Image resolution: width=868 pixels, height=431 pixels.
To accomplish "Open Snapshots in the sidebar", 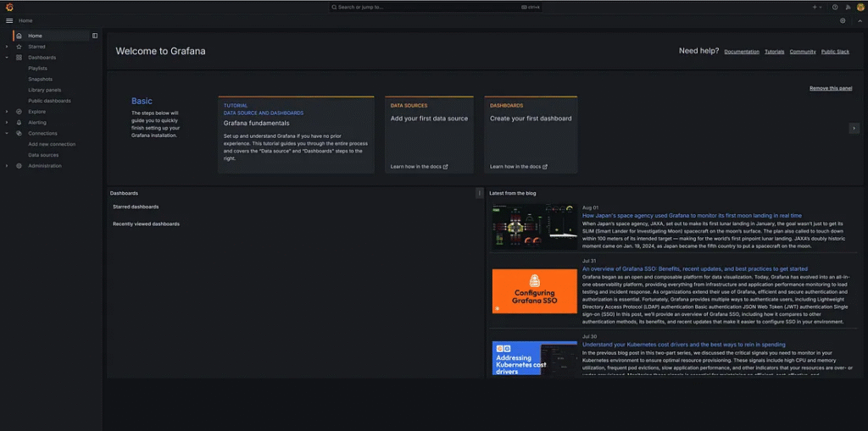I will pyautogui.click(x=41, y=79).
